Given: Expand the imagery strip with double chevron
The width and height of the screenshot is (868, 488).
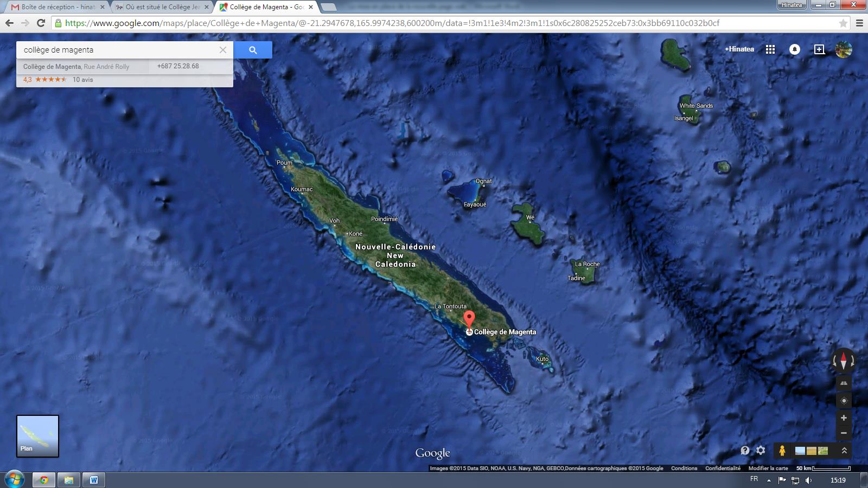Looking at the screenshot, I should pyautogui.click(x=844, y=451).
